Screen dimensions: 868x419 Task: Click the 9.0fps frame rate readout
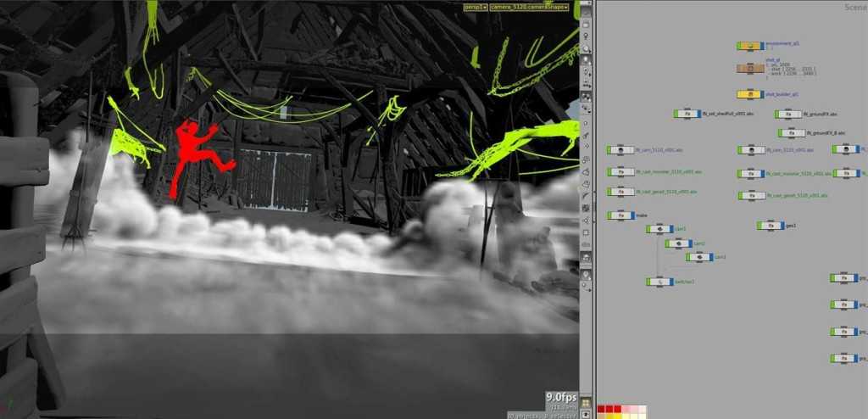(x=561, y=397)
